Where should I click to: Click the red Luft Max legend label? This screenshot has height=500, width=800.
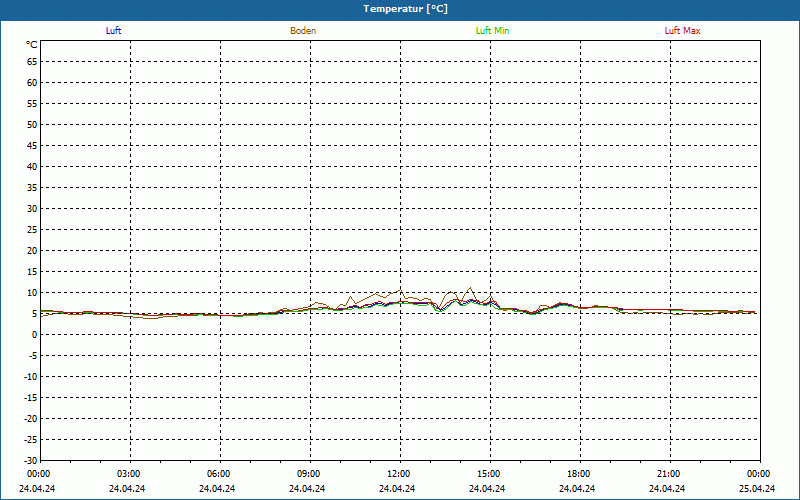pos(682,31)
